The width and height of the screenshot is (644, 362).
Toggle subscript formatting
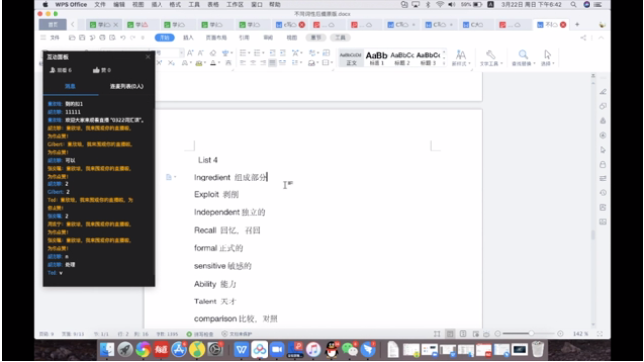click(x=171, y=62)
